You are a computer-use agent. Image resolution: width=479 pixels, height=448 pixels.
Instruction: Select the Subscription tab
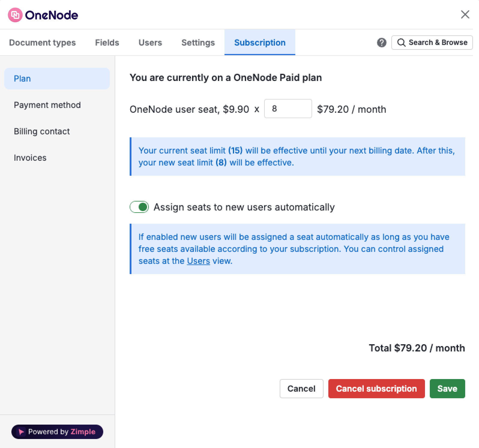tap(260, 43)
